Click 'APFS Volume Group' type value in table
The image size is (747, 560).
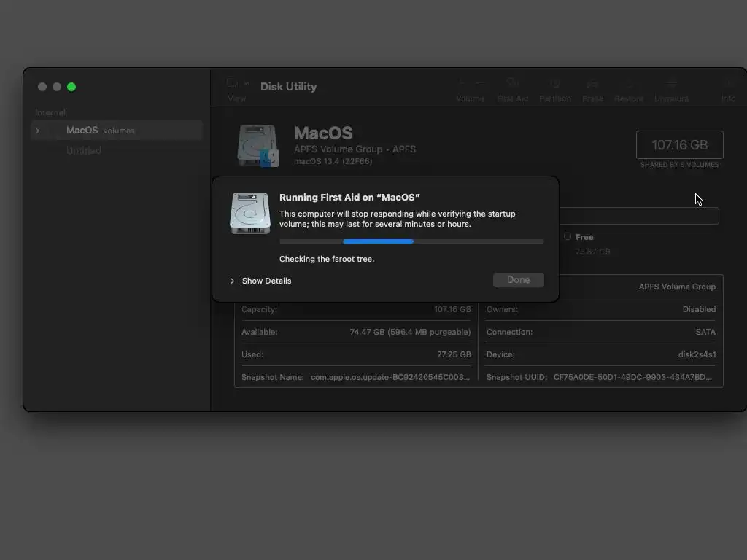(677, 287)
